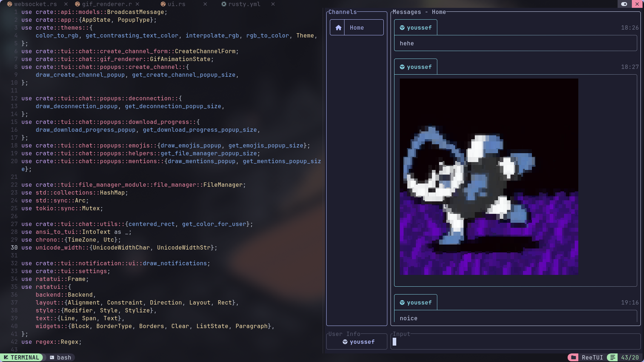The image size is (644, 362).
Task: Click the 'Messages - Home' panel title
Action: pos(419,12)
